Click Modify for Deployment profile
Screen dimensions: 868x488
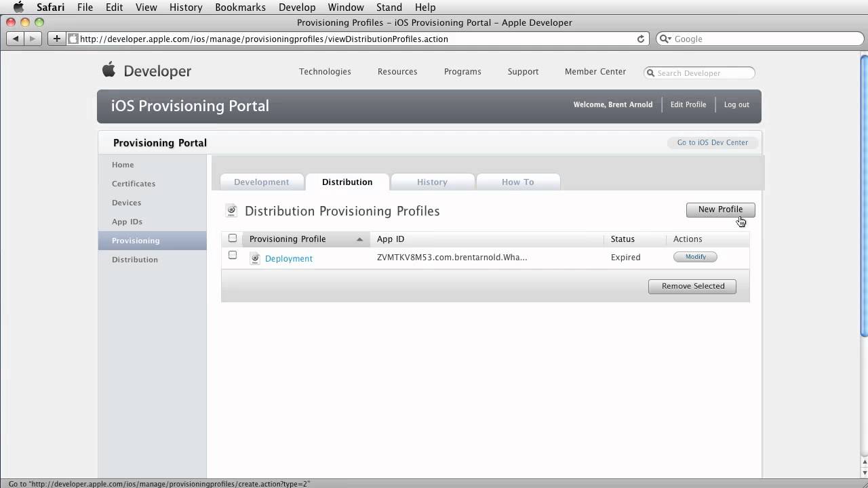695,257
